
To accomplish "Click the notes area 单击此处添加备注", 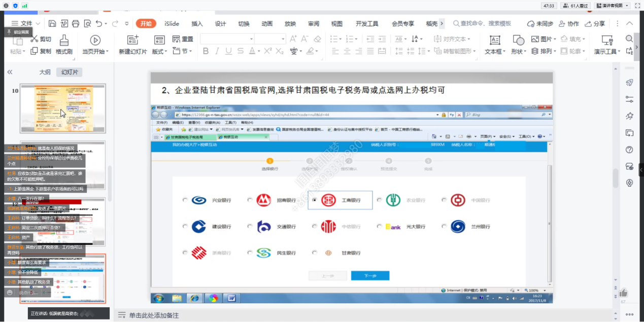I will click(154, 315).
